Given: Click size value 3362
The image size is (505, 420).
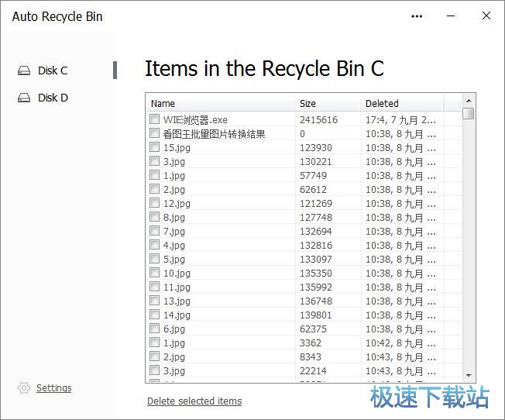Looking at the screenshot, I should click(311, 343).
